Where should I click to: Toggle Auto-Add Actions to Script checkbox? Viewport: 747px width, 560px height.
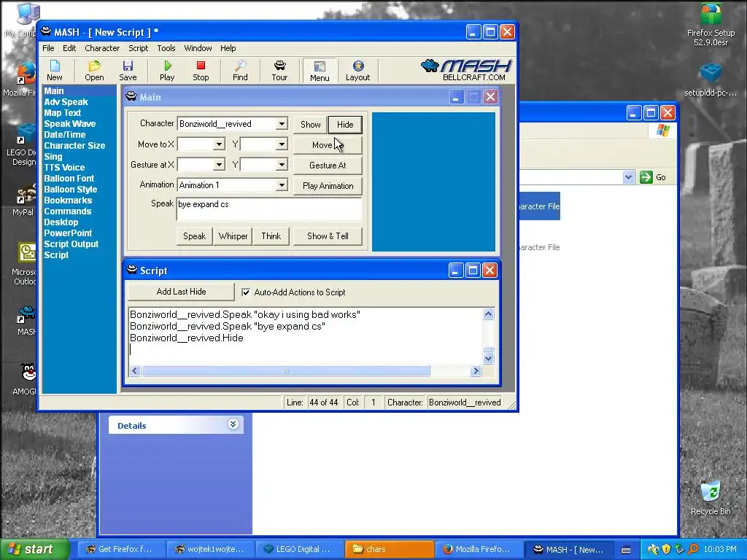(246, 292)
